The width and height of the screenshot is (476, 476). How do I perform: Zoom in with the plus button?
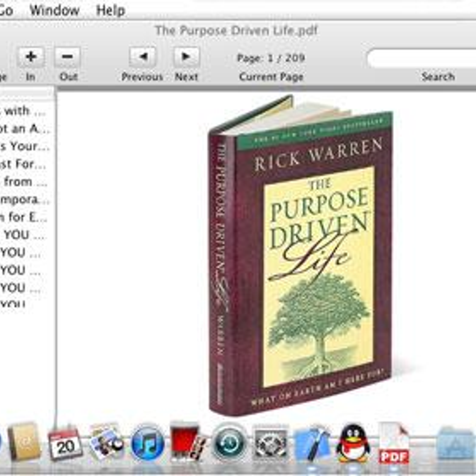pyautogui.click(x=31, y=57)
